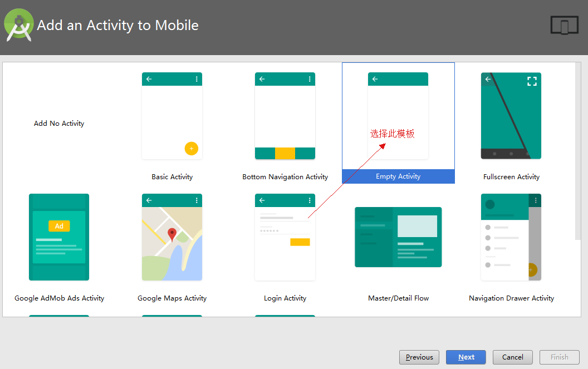Pick the Master/Detail Flow template thumbnail

coord(398,237)
